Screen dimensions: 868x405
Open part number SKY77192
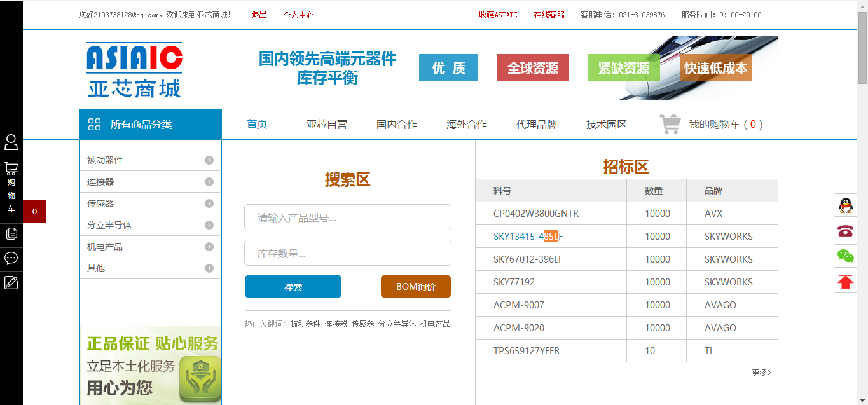tap(514, 282)
